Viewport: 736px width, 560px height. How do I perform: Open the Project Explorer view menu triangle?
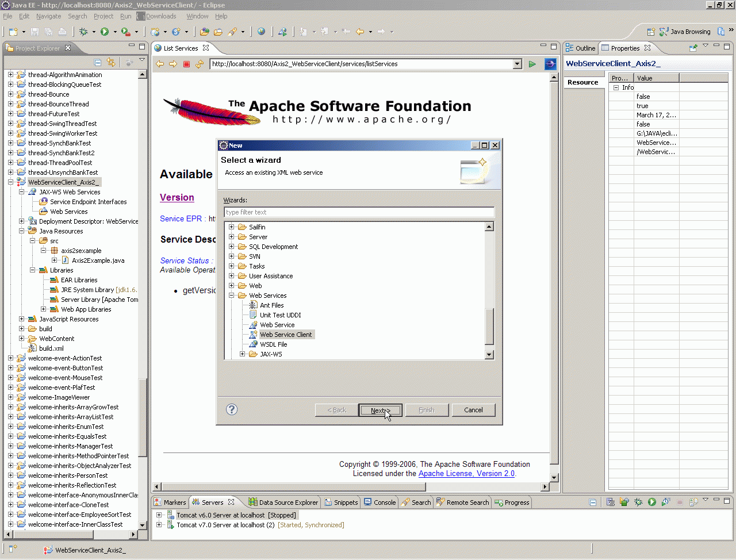(142, 61)
